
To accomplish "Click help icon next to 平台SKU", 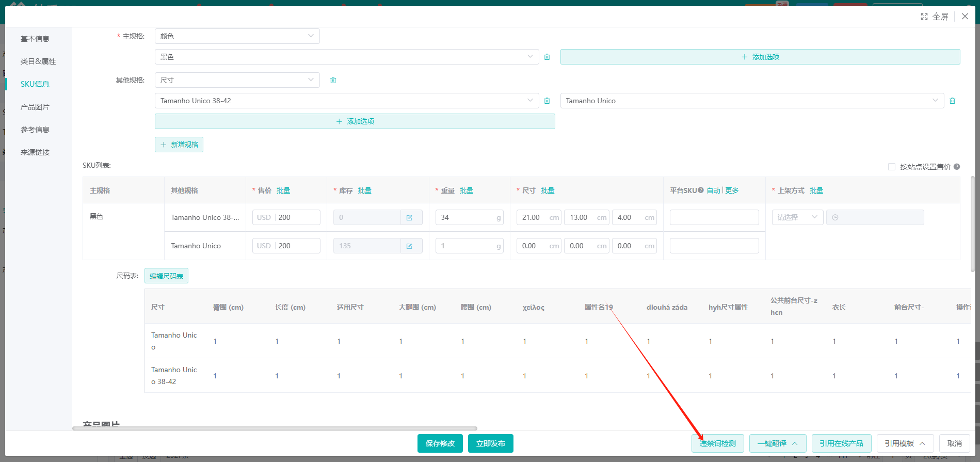I will (701, 190).
